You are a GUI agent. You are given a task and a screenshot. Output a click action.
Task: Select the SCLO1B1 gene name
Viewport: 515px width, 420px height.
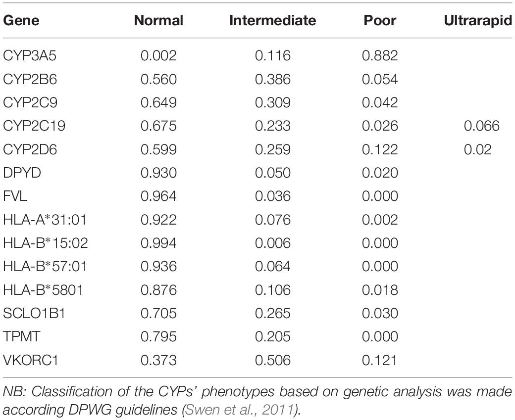tap(34, 313)
